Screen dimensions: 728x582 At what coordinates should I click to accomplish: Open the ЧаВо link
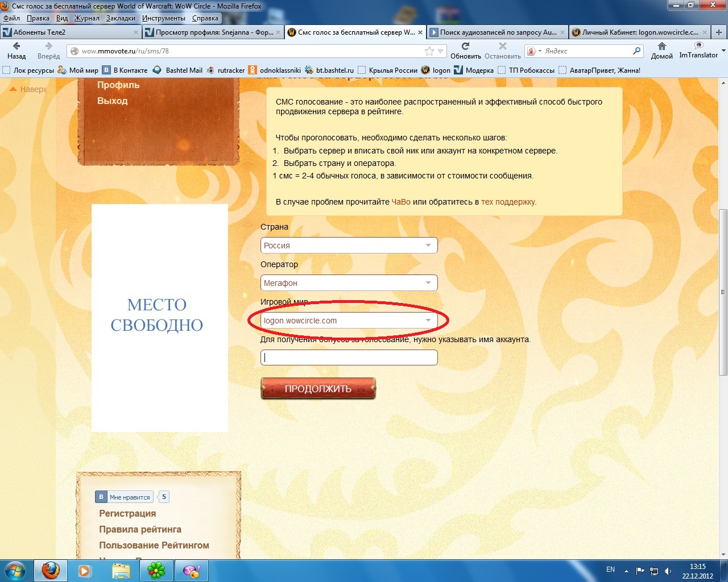[x=401, y=202]
